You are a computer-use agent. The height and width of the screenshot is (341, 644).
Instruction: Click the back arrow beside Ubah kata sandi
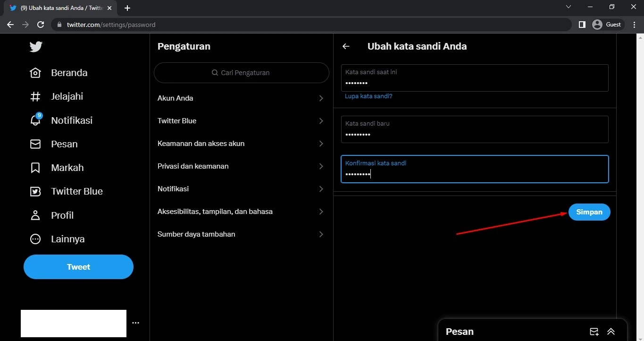(346, 46)
